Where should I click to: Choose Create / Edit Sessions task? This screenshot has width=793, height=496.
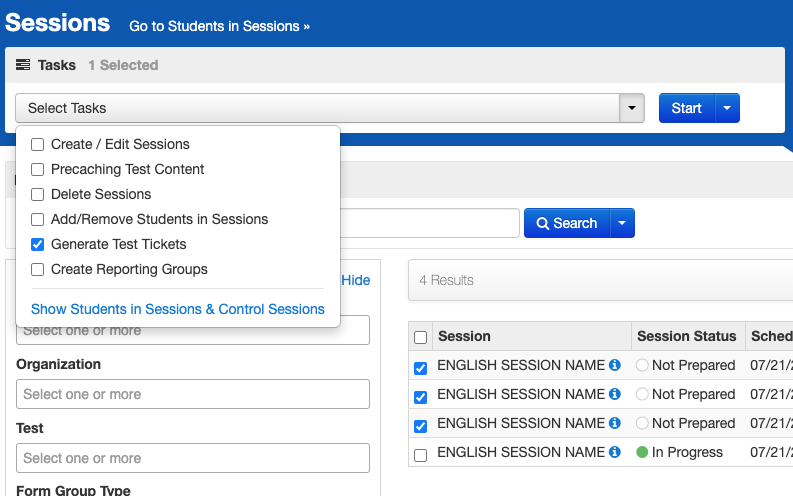point(38,144)
